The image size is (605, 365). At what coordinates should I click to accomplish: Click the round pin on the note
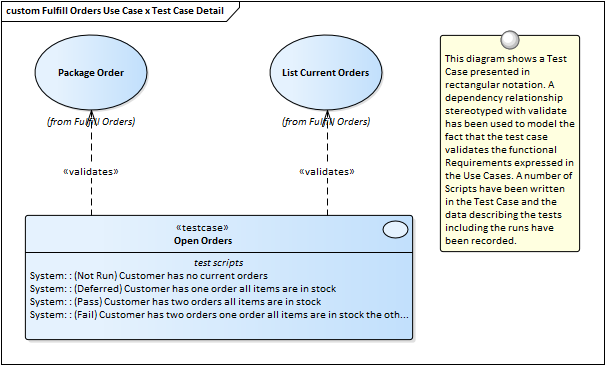tap(510, 40)
